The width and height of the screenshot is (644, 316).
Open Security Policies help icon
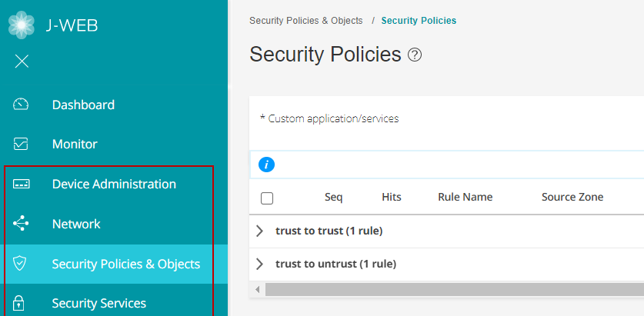[x=415, y=55]
